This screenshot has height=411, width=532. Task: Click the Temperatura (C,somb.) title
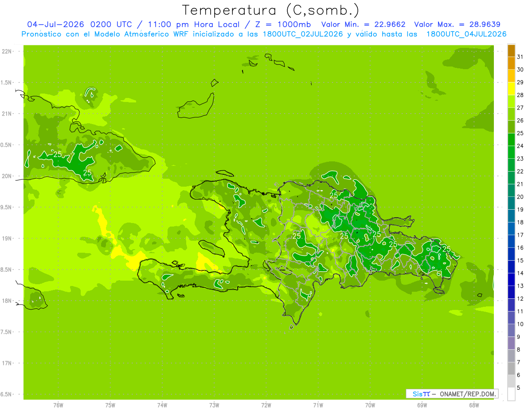[x=271, y=10]
